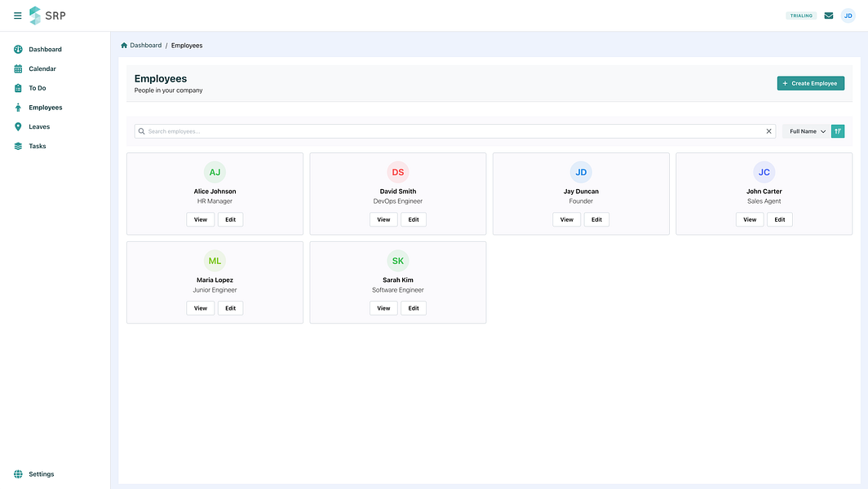Screen dimensions: 868x489
Task: Click the Settings globe icon
Action: tap(18, 474)
